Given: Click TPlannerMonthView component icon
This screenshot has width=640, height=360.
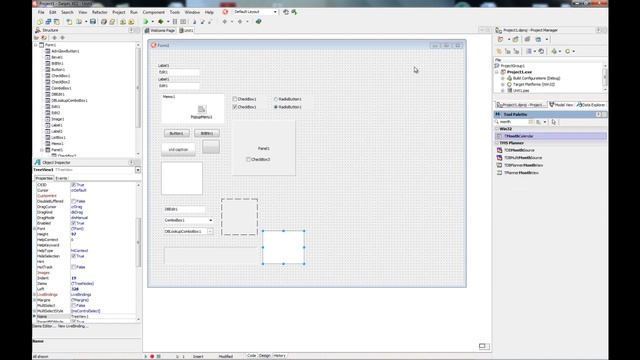Looking at the screenshot, I should [x=499, y=173].
